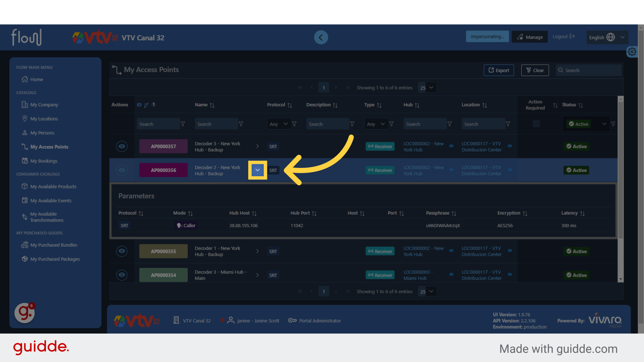Click the settings gear icon

632,52
